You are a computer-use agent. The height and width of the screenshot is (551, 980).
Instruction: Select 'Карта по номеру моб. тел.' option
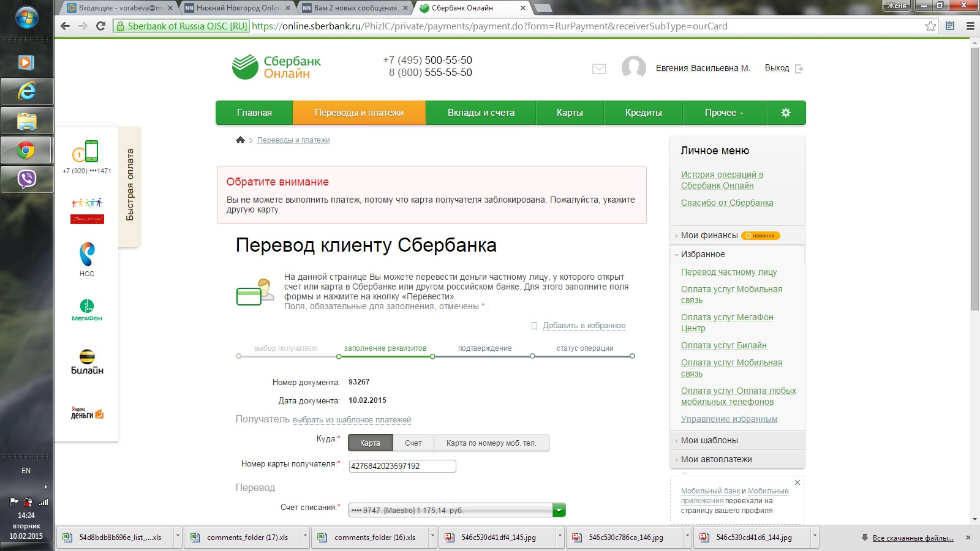click(491, 443)
